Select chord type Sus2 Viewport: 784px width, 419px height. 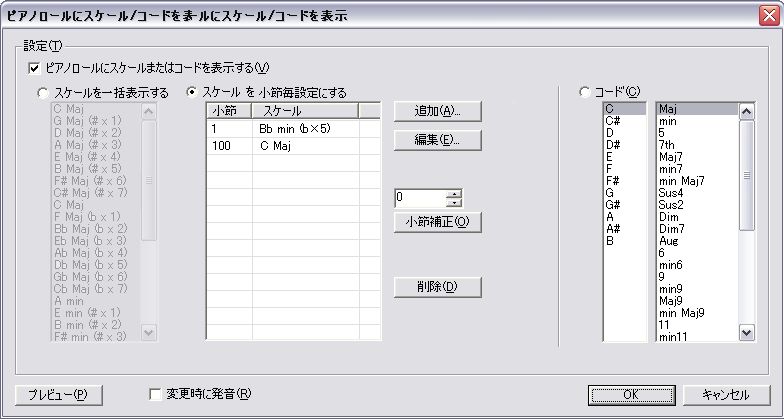coord(698,205)
